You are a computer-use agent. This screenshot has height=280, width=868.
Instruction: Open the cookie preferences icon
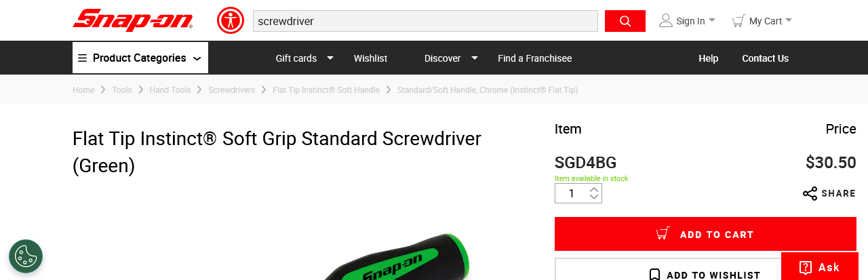pos(26,256)
